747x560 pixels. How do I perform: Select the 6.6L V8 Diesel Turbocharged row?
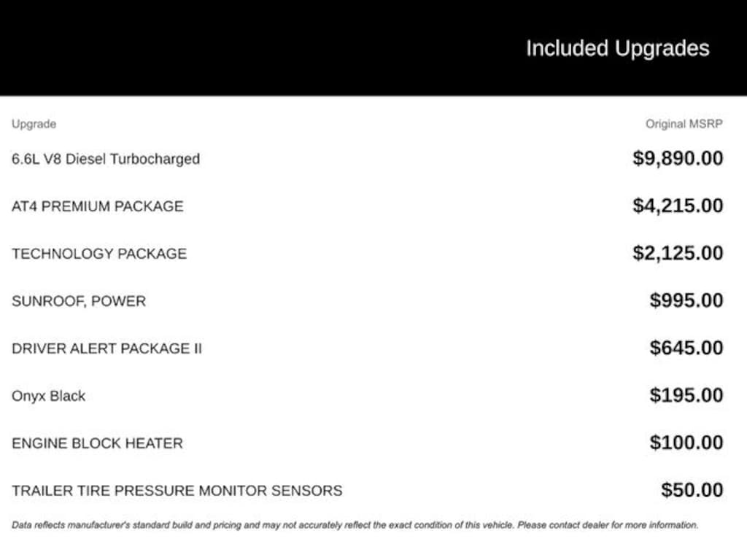(106, 159)
